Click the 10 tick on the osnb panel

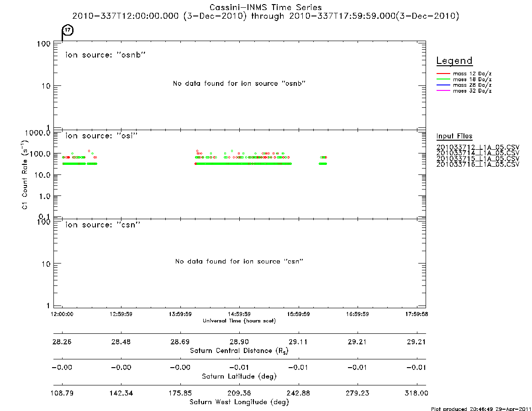(46, 86)
